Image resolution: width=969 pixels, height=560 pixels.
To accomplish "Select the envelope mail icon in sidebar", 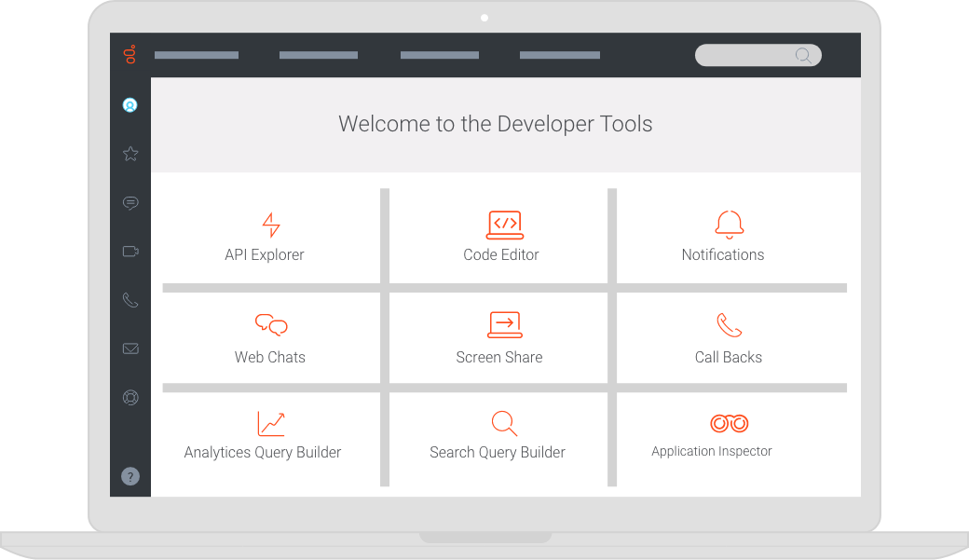I will coord(130,348).
